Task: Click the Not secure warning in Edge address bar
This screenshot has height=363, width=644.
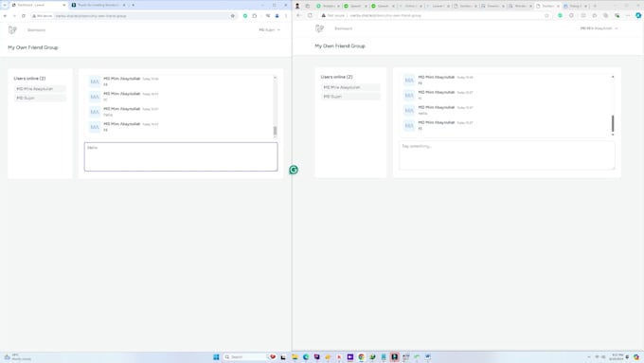Action: pos(333,15)
